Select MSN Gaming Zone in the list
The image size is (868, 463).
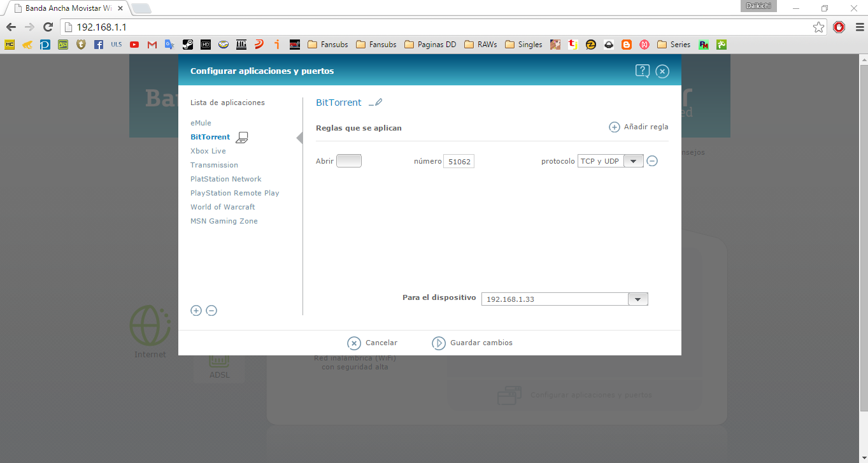click(224, 221)
